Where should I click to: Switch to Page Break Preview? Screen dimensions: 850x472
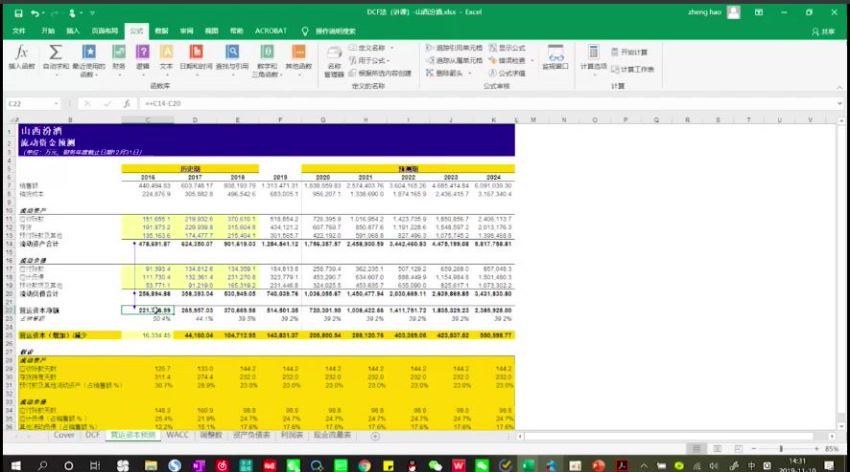point(738,449)
